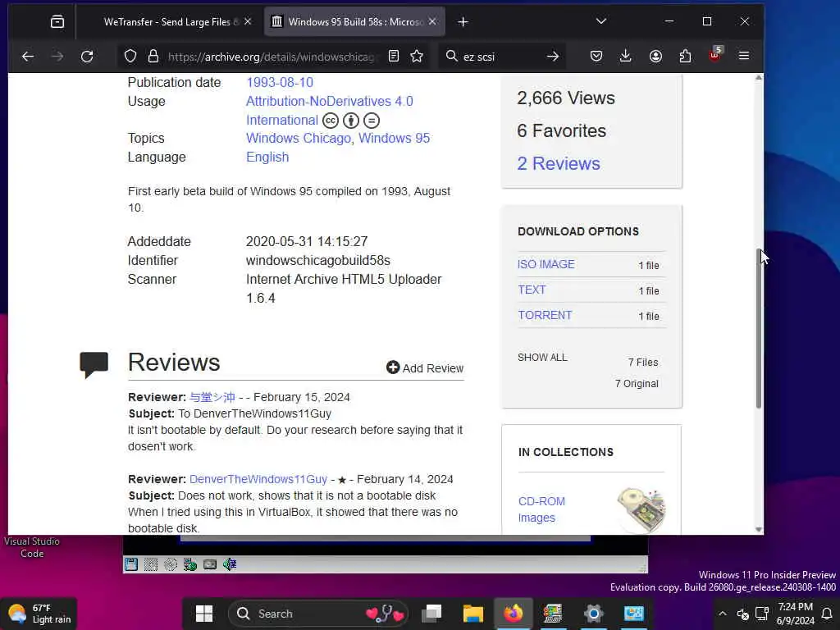Click audio speaker icon in VM status bar
840x630 pixels.
[x=230, y=564]
